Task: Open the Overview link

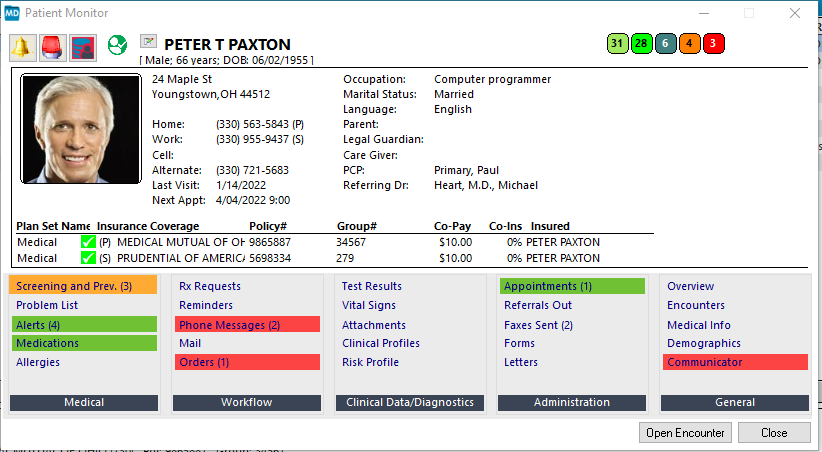Action: [x=690, y=286]
